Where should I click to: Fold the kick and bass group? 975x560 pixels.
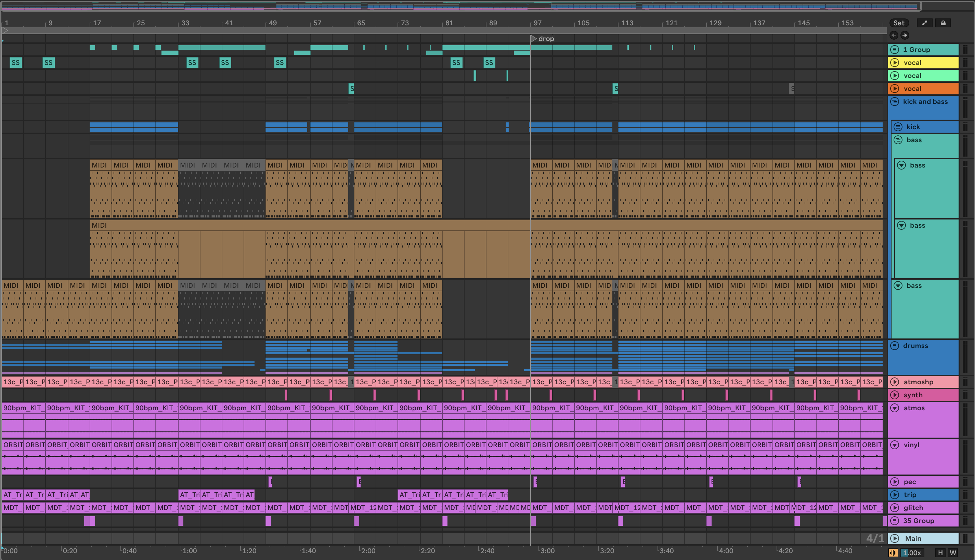pos(895,102)
